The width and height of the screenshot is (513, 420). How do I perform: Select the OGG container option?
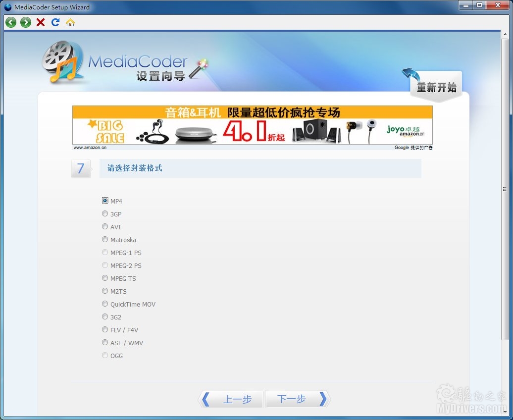pyautogui.click(x=105, y=355)
